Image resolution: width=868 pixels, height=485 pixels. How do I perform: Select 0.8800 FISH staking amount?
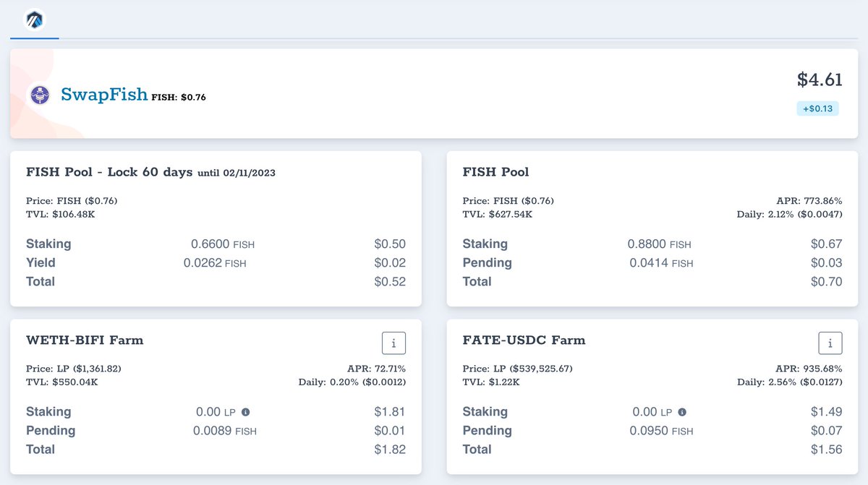click(x=660, y=244)
